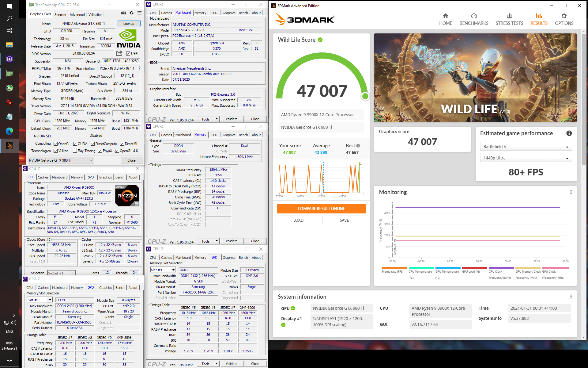This screenshot has height=368, width=588.
Task: Toggle the Vulkan technologies checkbox
Action: [x=55, y=151]
